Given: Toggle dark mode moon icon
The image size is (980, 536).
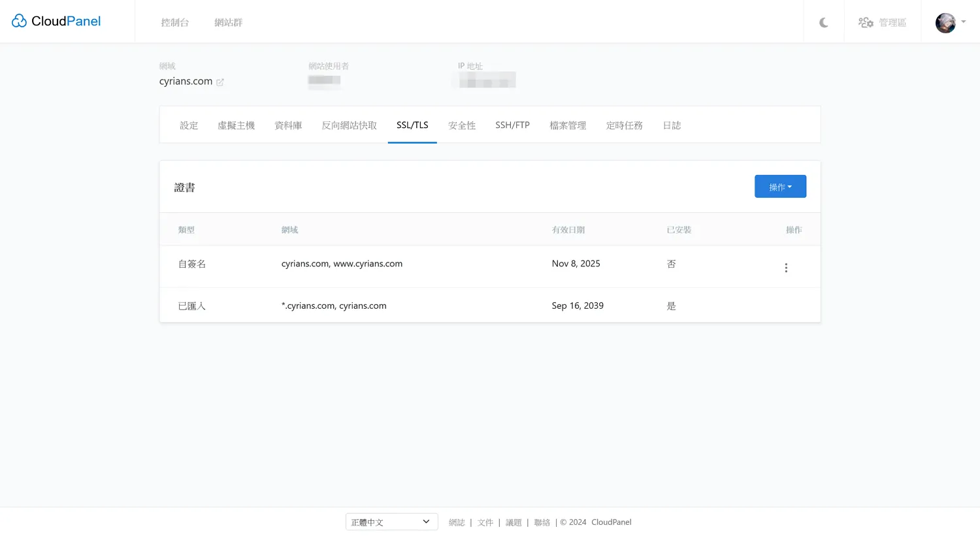Looking at the screenshot, I should coord(824,23).
